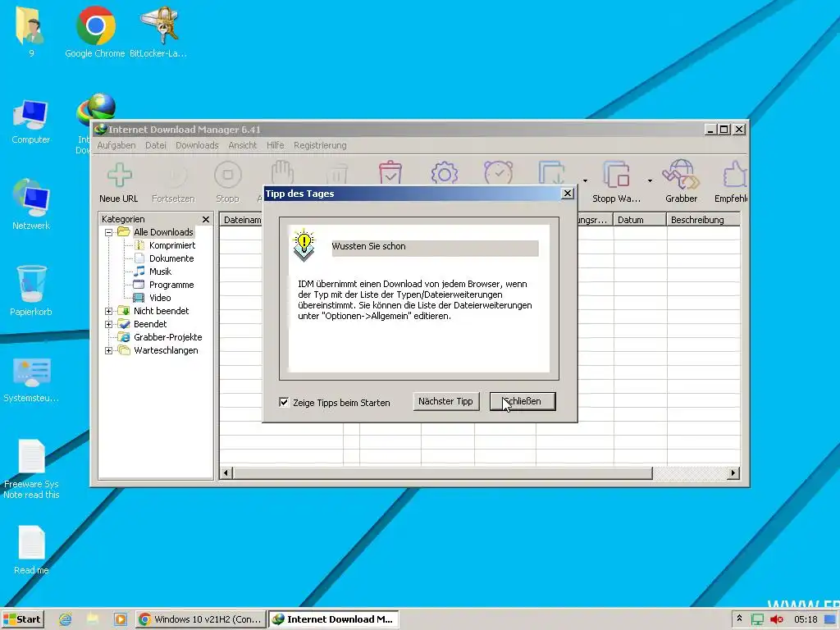Screen dimensions: 840x630
Task: Open the Computer desktop icon
Action: click(30, 121)
